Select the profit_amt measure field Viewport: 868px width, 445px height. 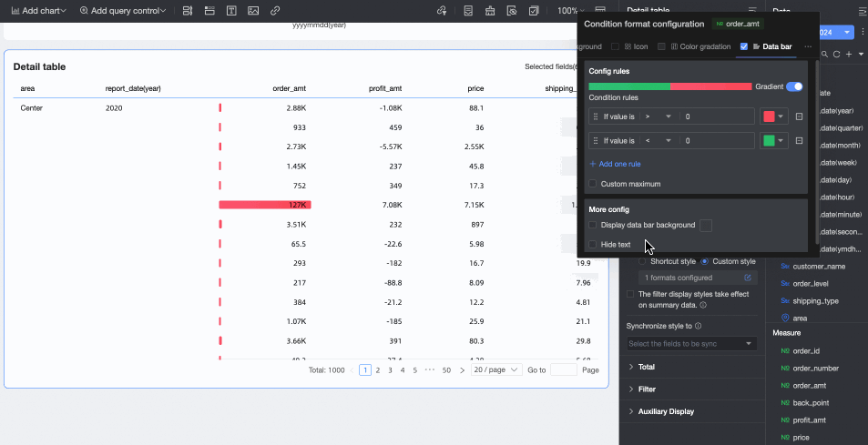[809, 420]
